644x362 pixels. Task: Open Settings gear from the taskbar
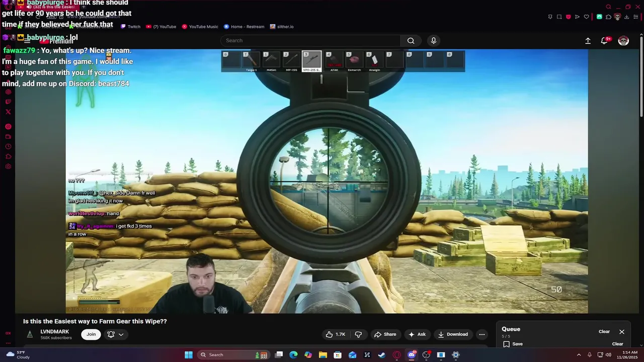click(x=456, y=355)
